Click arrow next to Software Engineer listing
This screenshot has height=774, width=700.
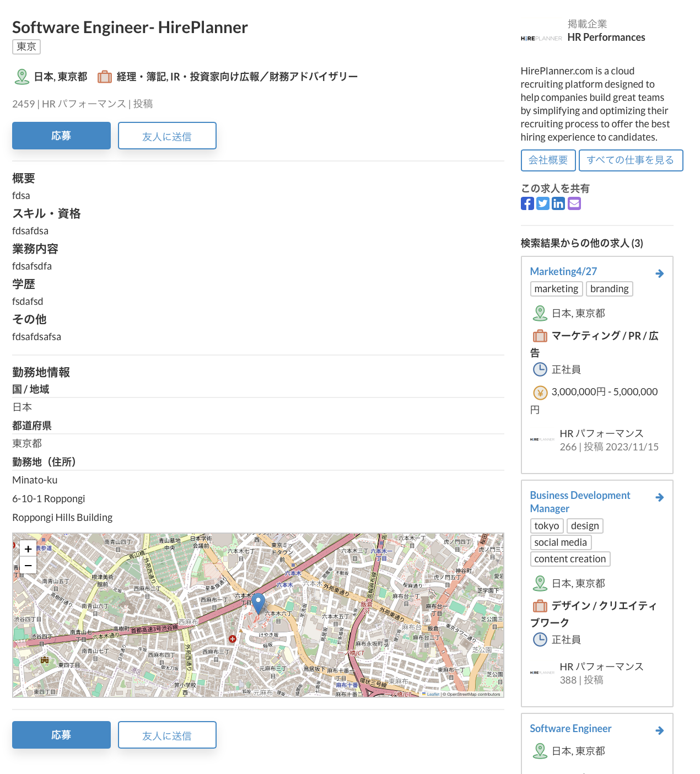[659, 730]
